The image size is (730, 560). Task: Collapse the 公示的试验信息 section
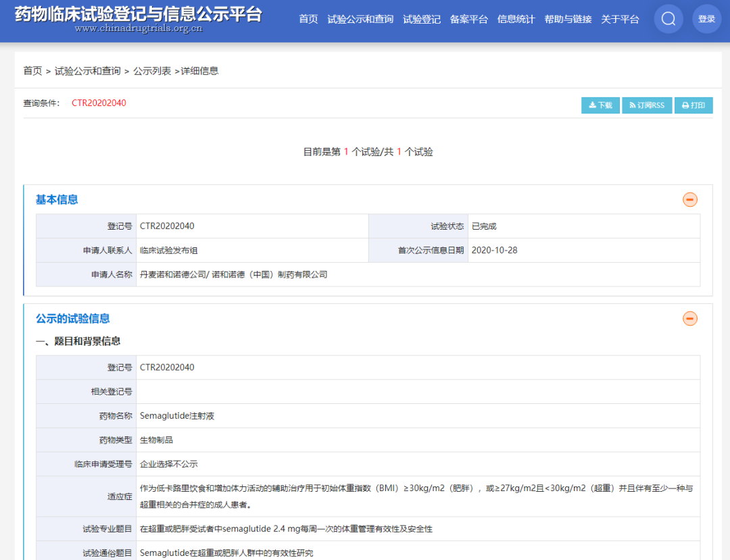[x=689, y=318]
